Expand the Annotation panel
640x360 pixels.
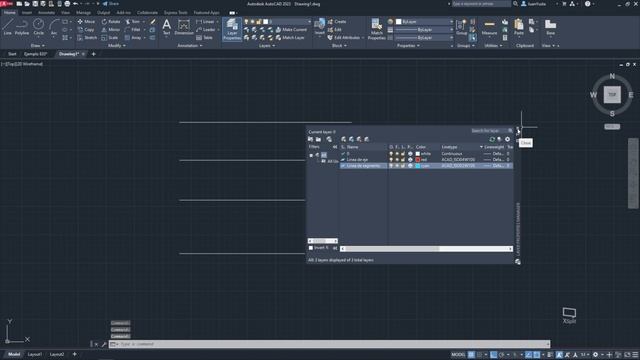[190, 46]
